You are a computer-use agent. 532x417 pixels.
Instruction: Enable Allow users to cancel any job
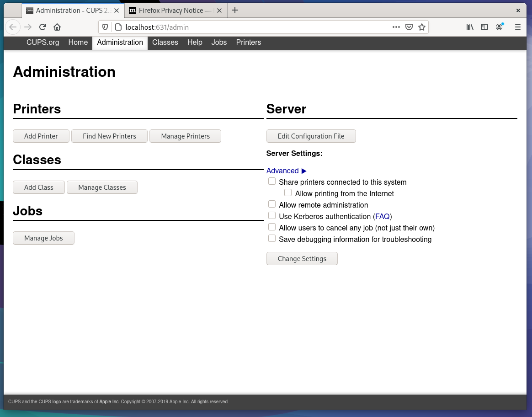click(x=272, y=227)
